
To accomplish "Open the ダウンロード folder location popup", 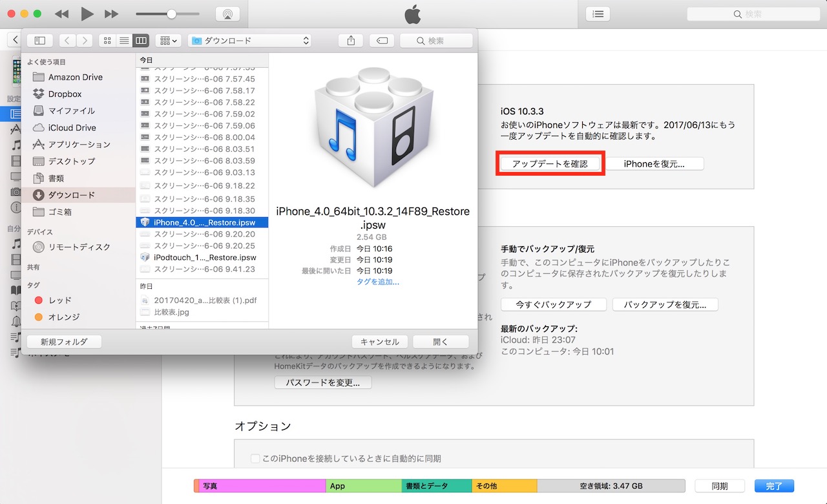I will 249,40.
